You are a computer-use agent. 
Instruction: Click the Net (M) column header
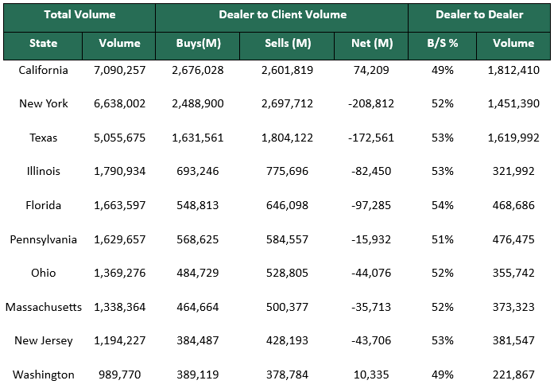coord(372,44)
